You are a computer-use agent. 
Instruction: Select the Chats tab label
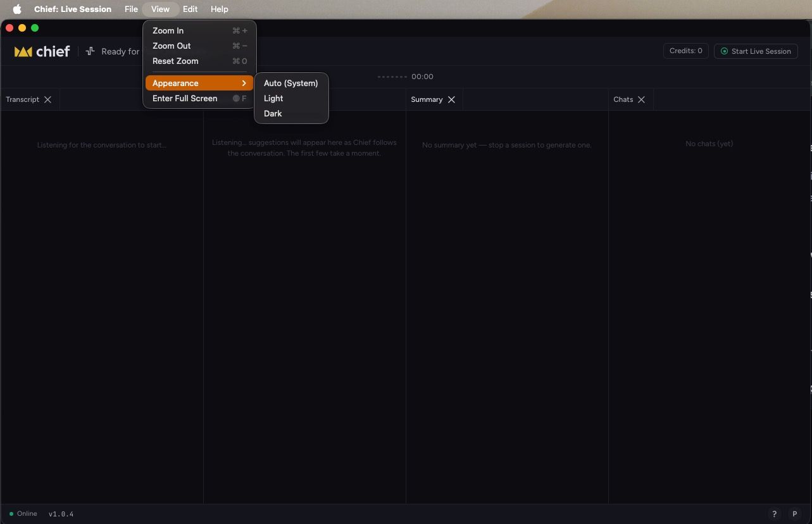(x=623, y=99)
